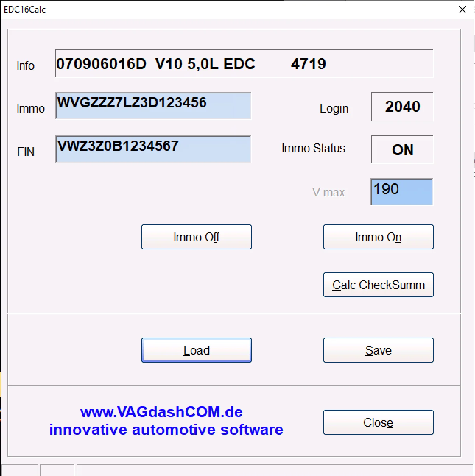This screenshot has width=475, height=476.
Task: Click the Immo Off button
Action: (x=196, y=237)
